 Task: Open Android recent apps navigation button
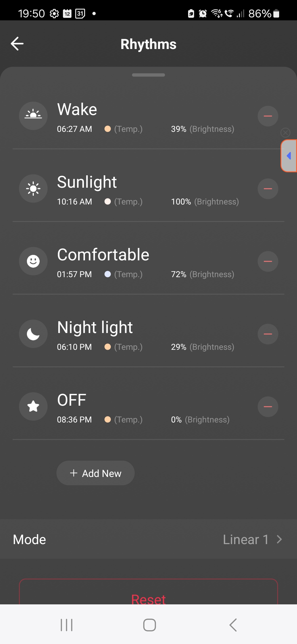67,625
